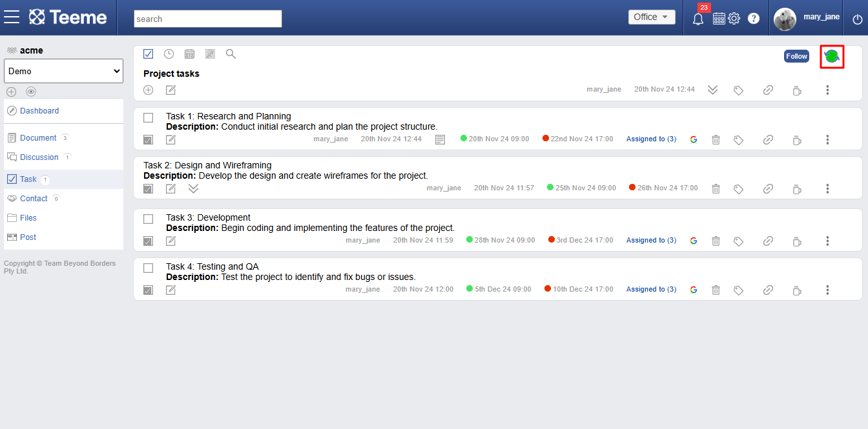
Task: Open Task 1 Assigned to (3) link
Action: coord(651,139)
